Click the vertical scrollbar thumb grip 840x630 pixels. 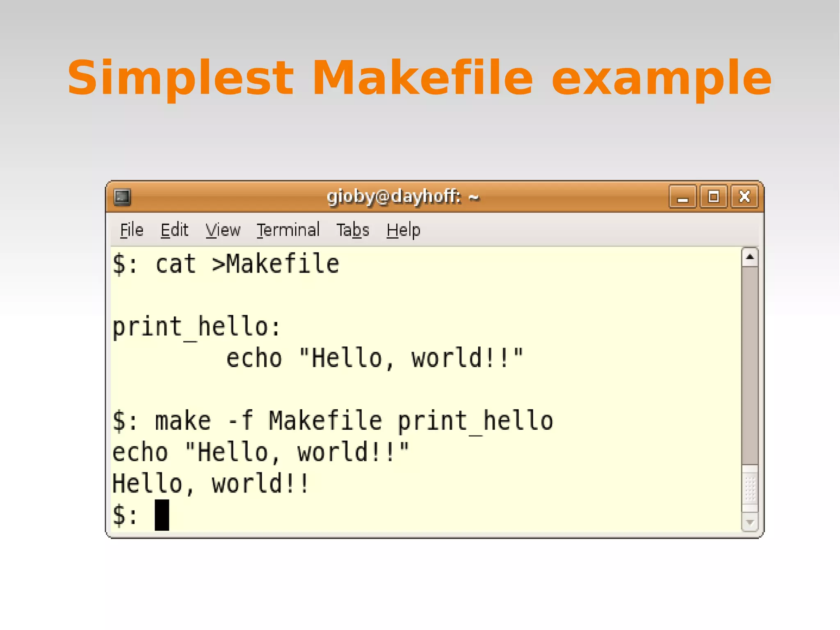coord(750,488)
